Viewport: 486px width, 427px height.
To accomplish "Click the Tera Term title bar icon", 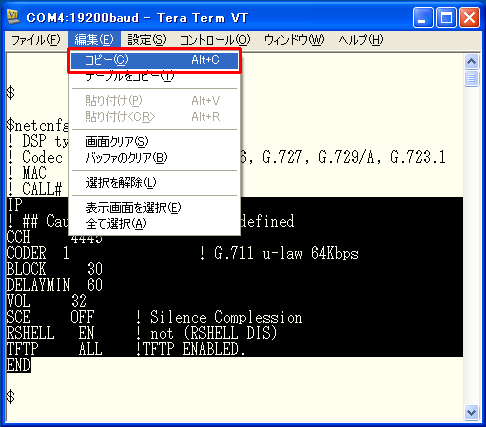I will (x=14, y=17).
